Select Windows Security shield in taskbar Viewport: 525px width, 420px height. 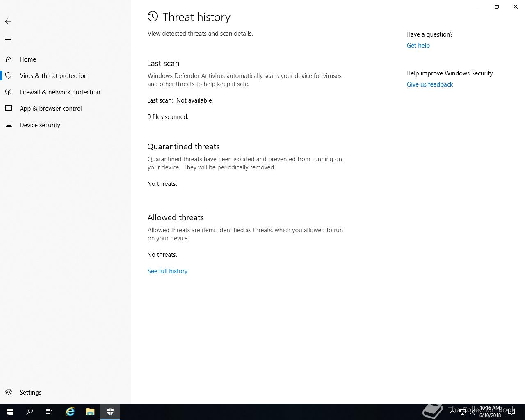110,412
